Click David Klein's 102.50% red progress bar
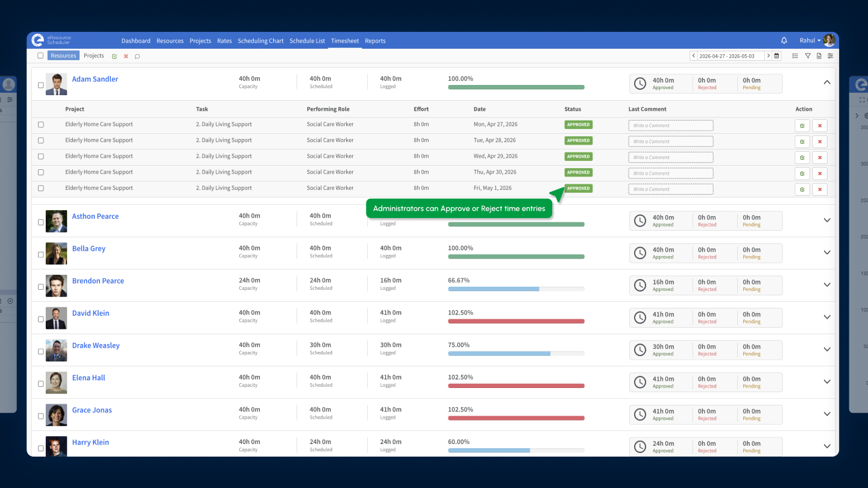The image size is (868, 488). [x=516, y=321]
